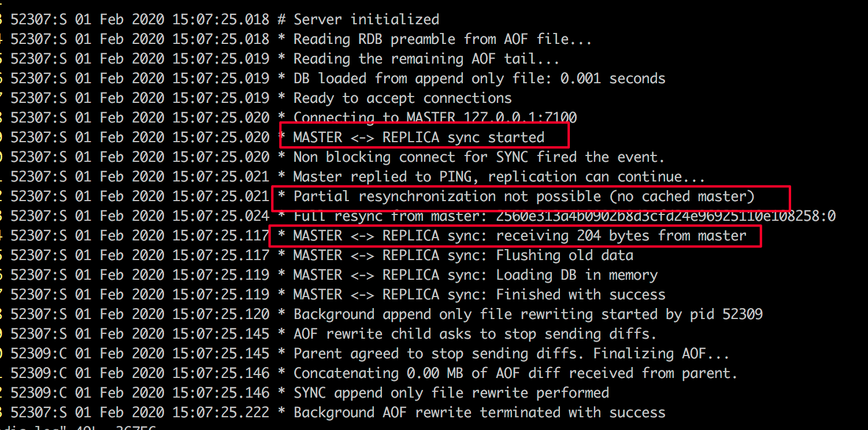
Task: Click 'Ready to accept connections' text
Action: [402, 98]
